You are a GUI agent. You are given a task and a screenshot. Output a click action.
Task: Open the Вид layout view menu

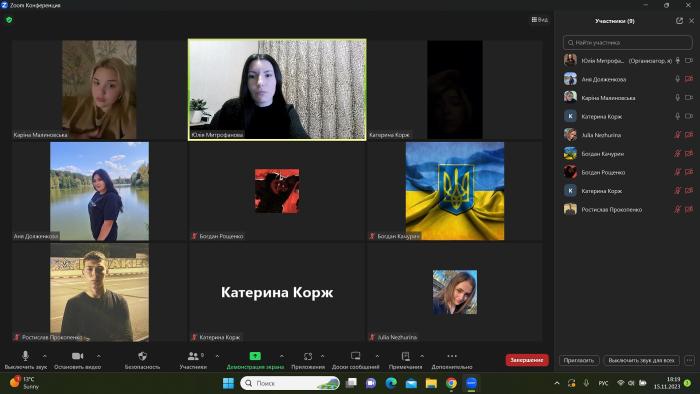[x=540, y=20]
